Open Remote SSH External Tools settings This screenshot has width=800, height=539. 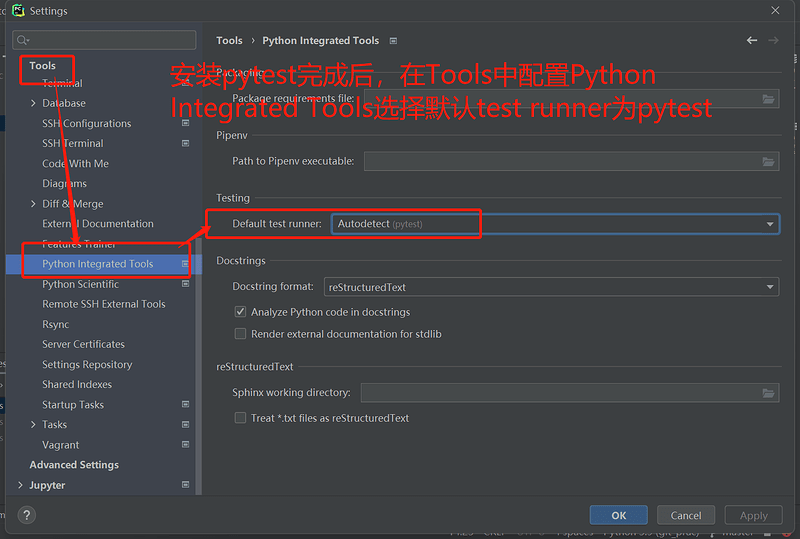[x=104, y=304]
